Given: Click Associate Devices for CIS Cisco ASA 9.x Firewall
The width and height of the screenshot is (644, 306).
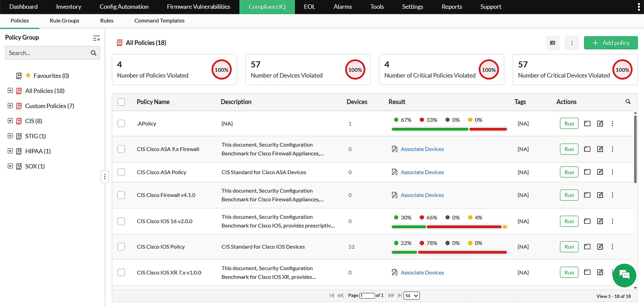Looking at the screenshot, I should point(422,149).
